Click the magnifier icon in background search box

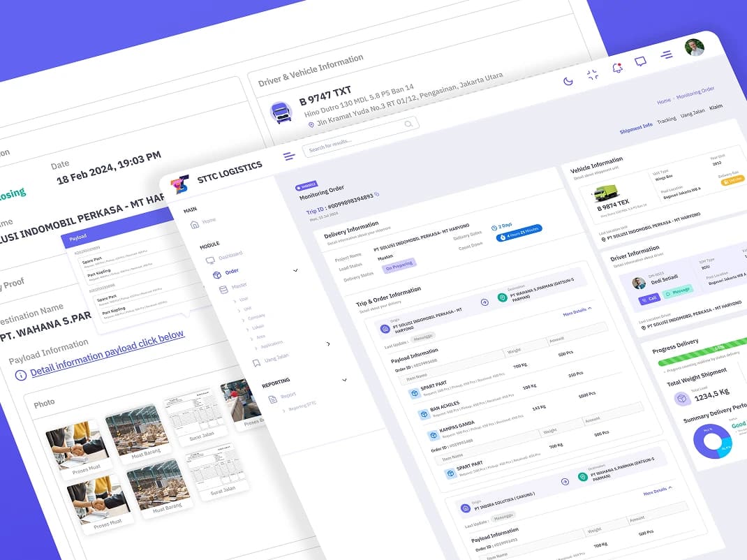[408, 124]
